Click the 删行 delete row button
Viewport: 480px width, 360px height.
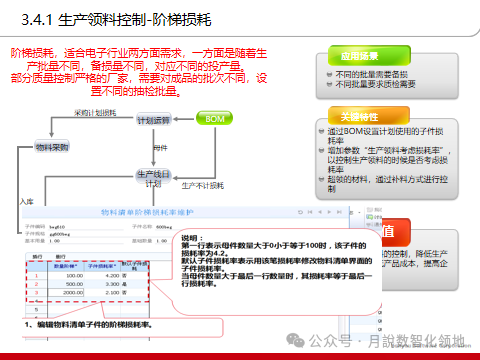tap(60, 257)
